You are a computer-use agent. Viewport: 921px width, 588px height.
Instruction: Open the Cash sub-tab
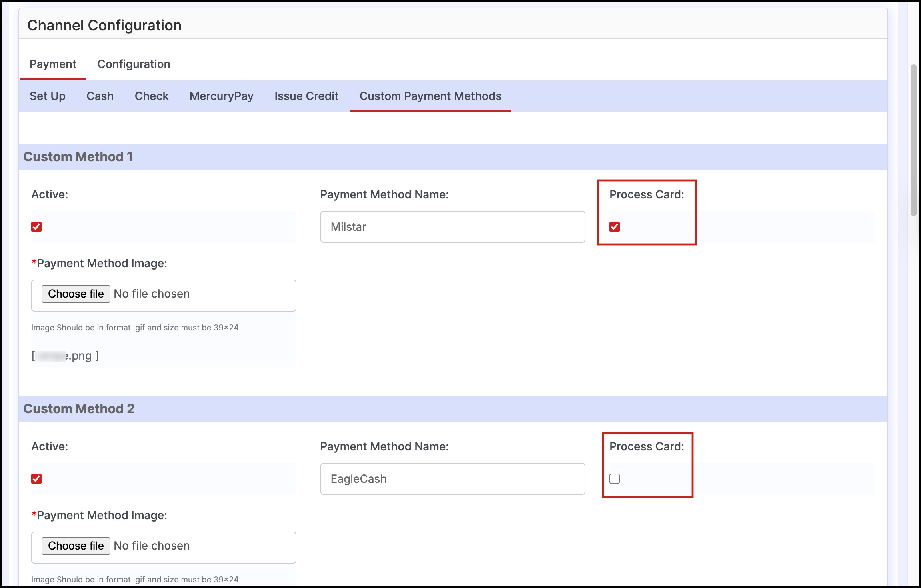click(x=100, y=96)
